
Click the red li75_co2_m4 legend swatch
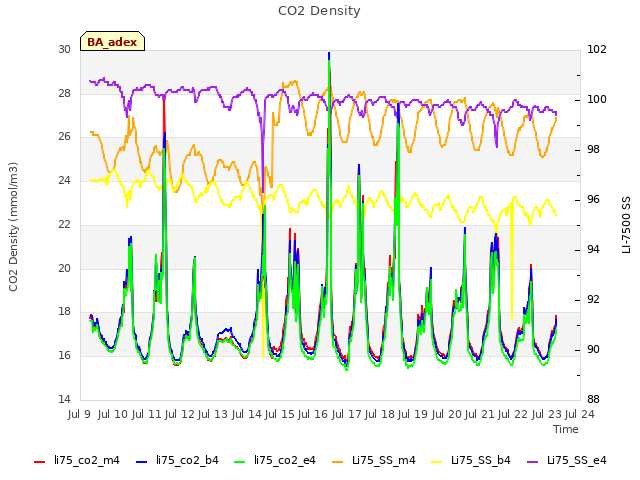pos(40,462)
